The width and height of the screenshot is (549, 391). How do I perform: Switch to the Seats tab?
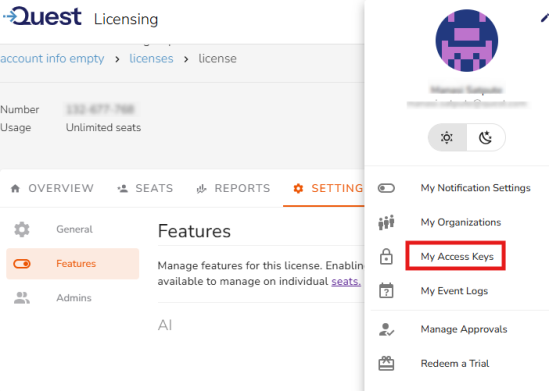(145, 188)
